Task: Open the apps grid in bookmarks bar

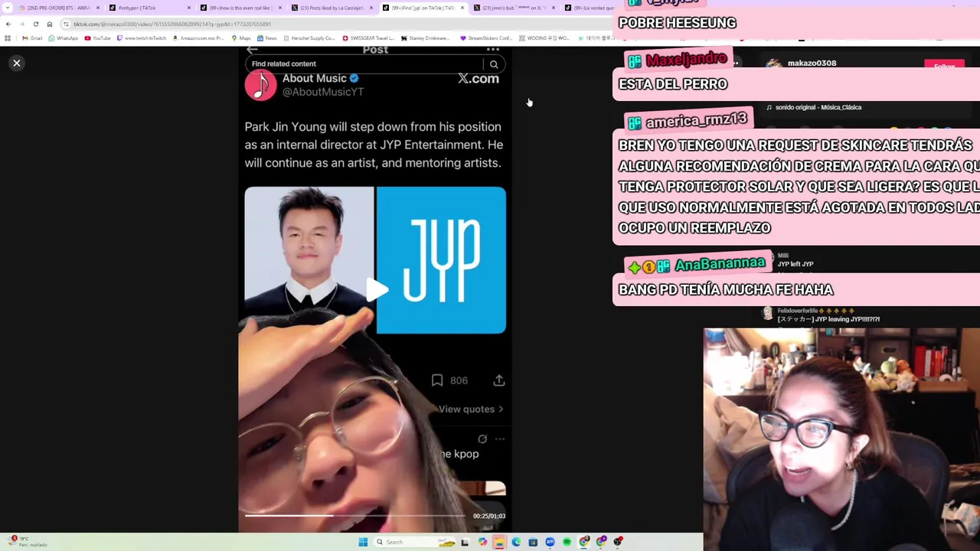Action: coord(8,38)
